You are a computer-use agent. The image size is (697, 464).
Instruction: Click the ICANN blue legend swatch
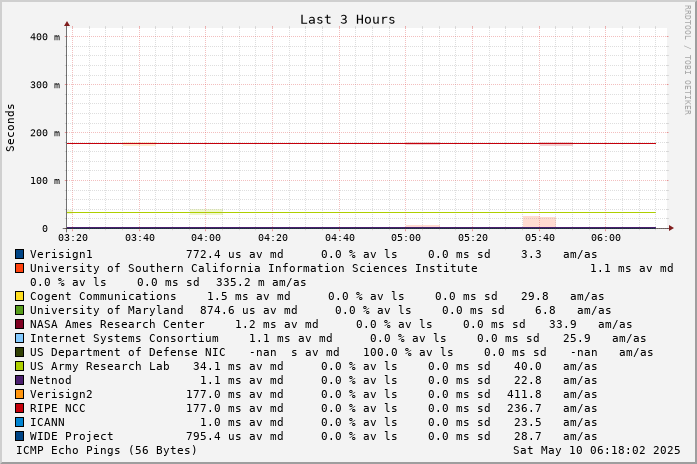[19, 422]
